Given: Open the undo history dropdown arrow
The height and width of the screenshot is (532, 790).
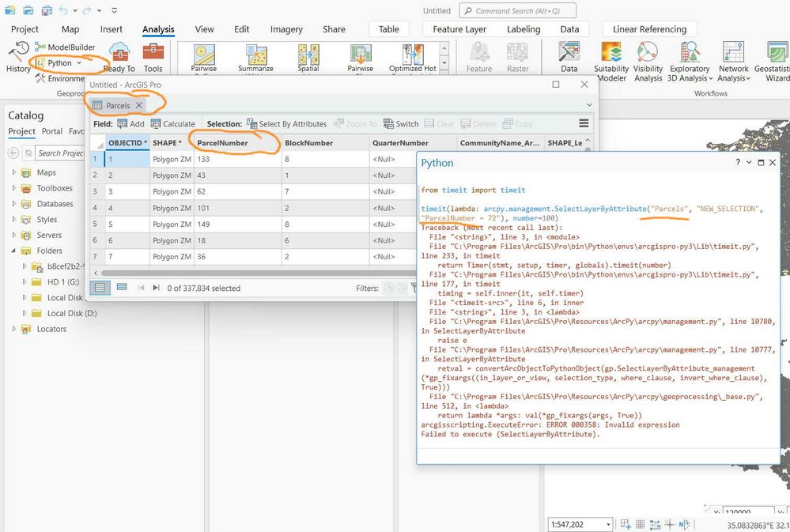Looking at the screenshot, I should [75, 10].
